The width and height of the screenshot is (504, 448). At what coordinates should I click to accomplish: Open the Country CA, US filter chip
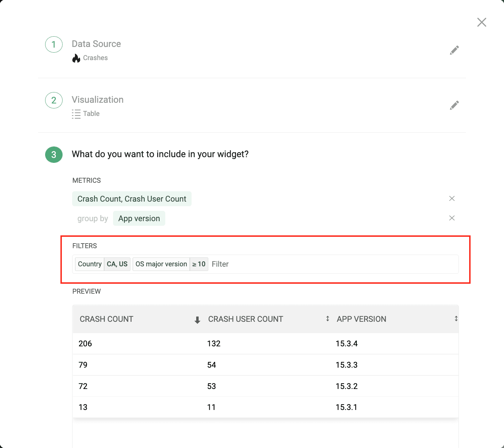coord(103,264)
